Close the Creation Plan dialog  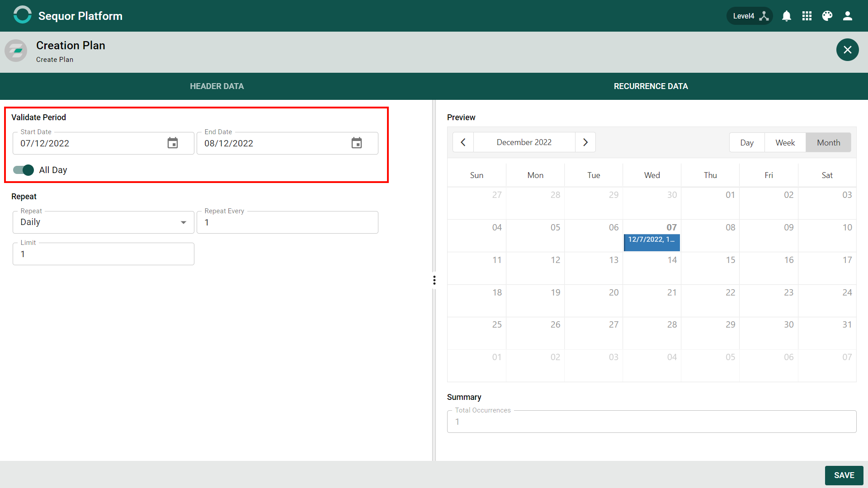[848, 50]
